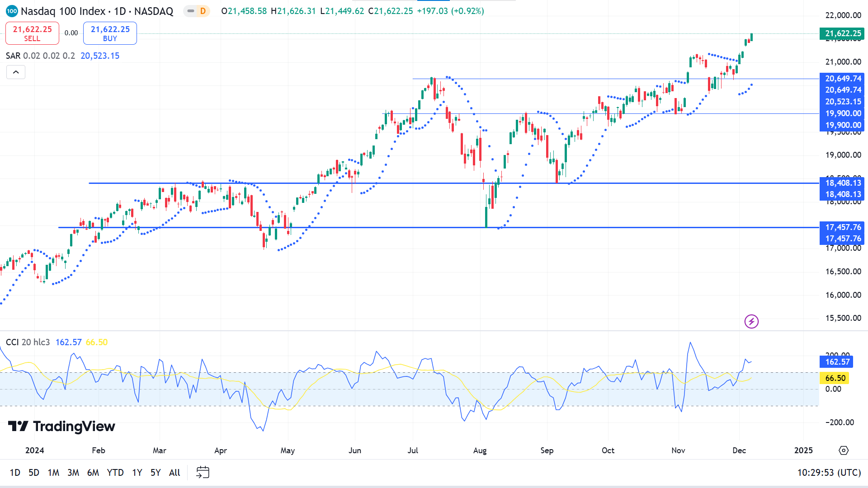Click the Aug label on time axis
Image resolution: width=868 pixels, height=488 pixels.
click(480, 450)
